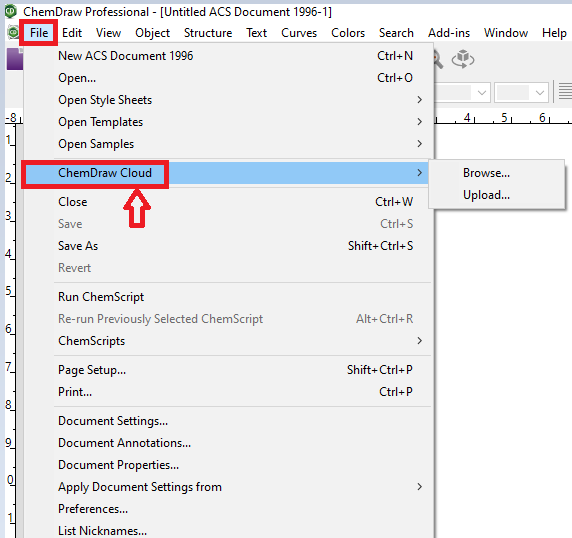Open the Search menu

(x=396, y=33)
